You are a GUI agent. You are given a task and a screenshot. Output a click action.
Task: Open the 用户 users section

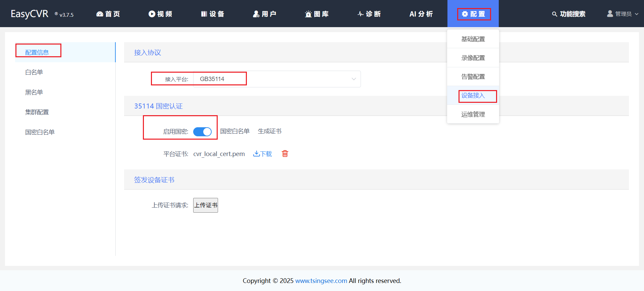[265, 14]
